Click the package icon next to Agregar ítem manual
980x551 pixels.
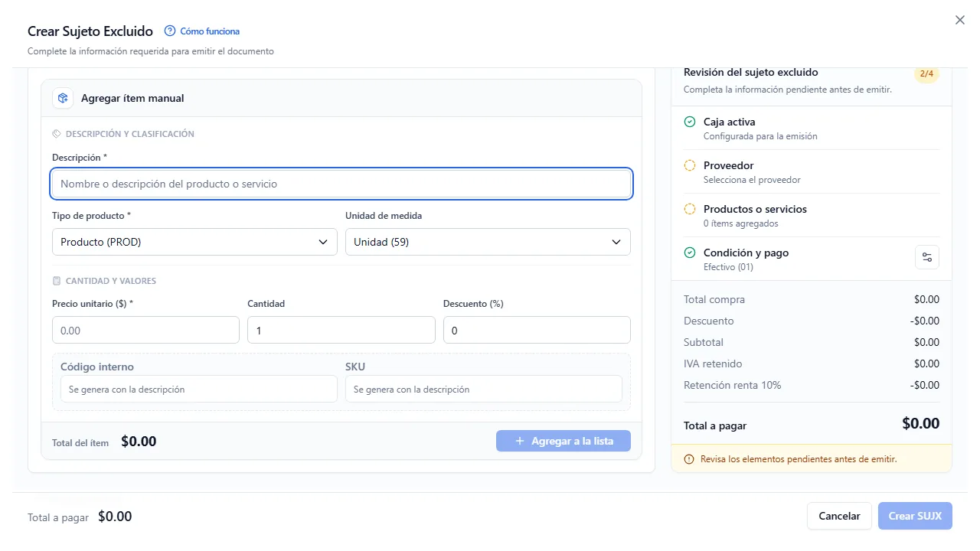(x=63, y=98)
